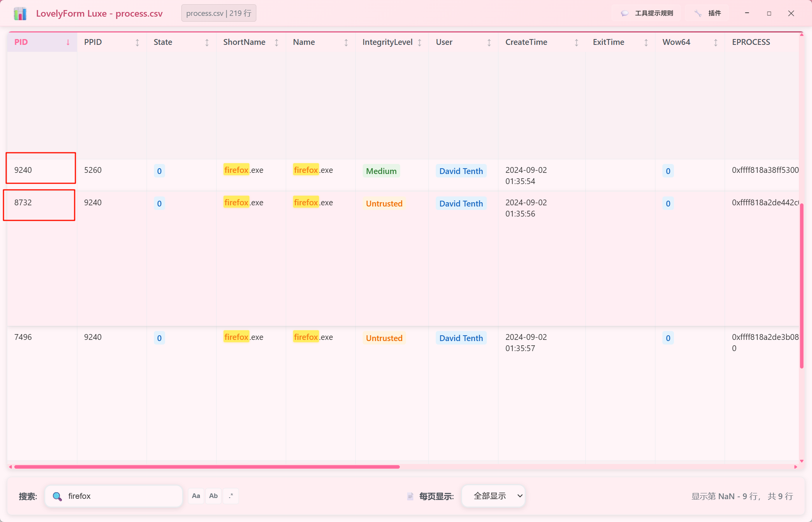Click the State column sort arrows icon

(207, 43)
